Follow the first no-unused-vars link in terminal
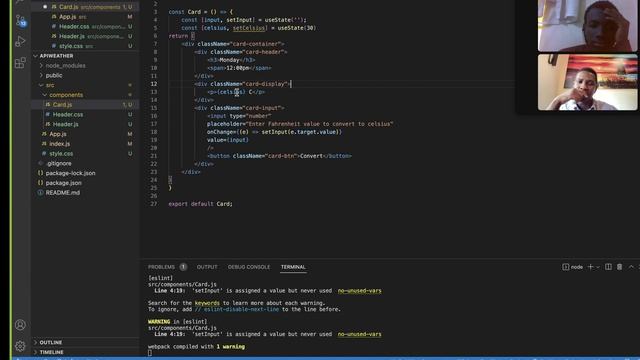This screenshot has width=640, height=360. [x=360, y=291]
